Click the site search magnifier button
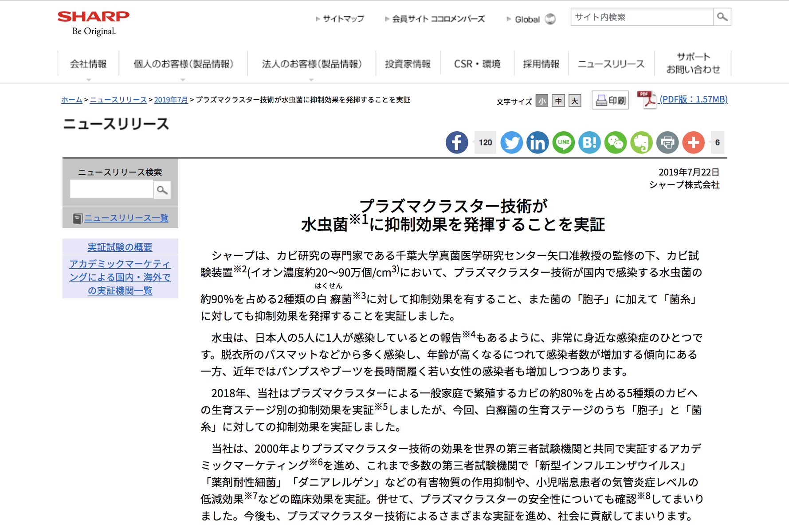 tap(722, 17)
